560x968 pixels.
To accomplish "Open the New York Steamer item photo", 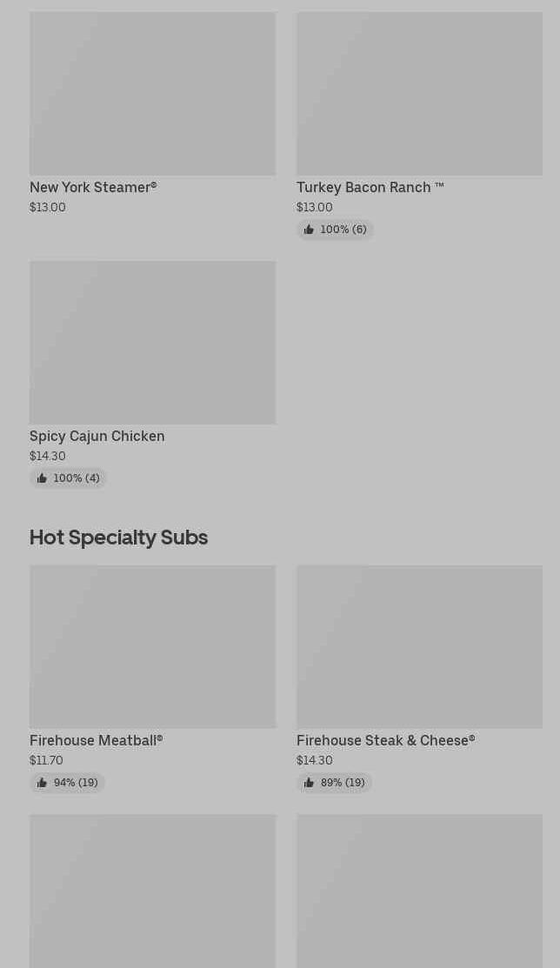I will click(152, 94).
